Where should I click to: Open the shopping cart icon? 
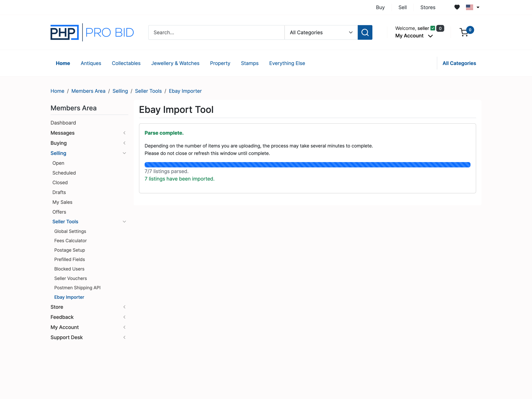pos(464,32)
